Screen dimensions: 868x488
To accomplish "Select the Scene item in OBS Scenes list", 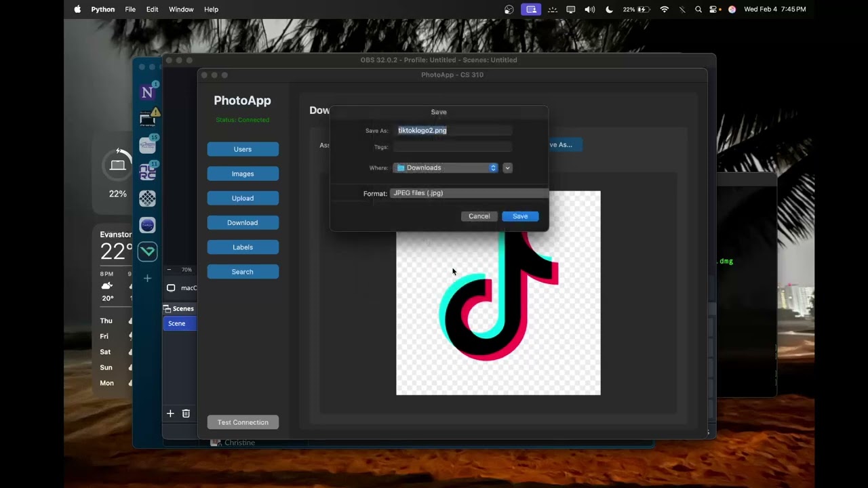I will point(180,323).
